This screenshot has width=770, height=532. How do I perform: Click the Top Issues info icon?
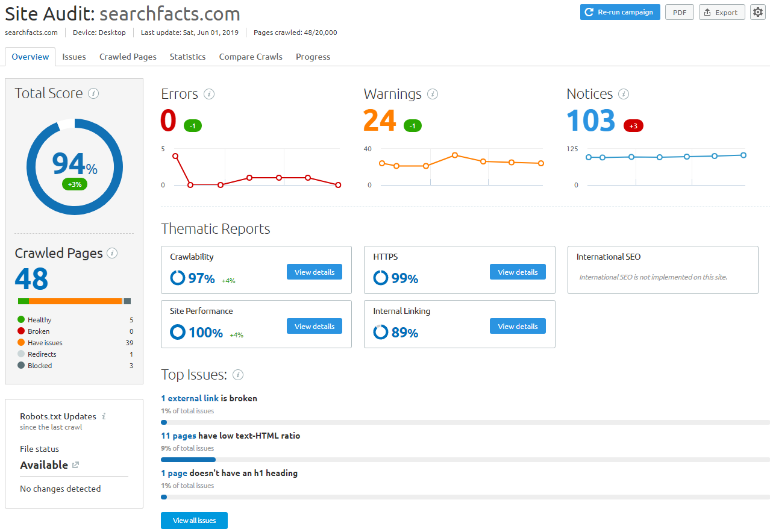click(238, 375)
